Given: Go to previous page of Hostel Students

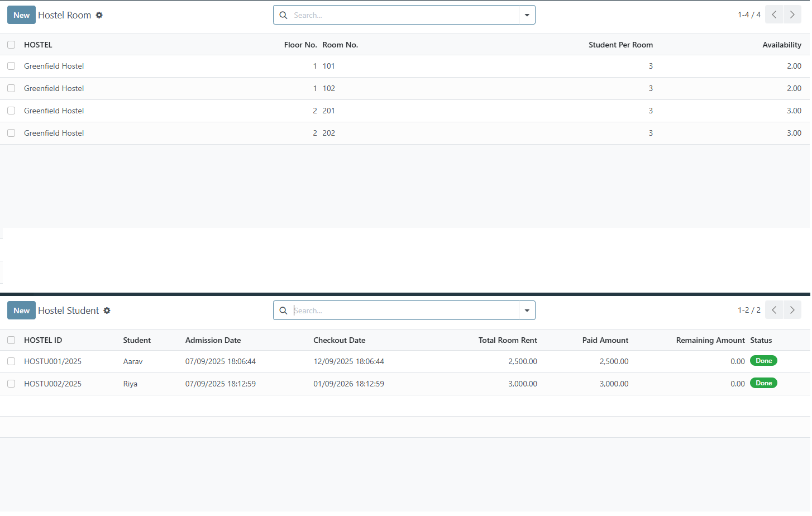Looking at the screenshot, I should [774, 310].
